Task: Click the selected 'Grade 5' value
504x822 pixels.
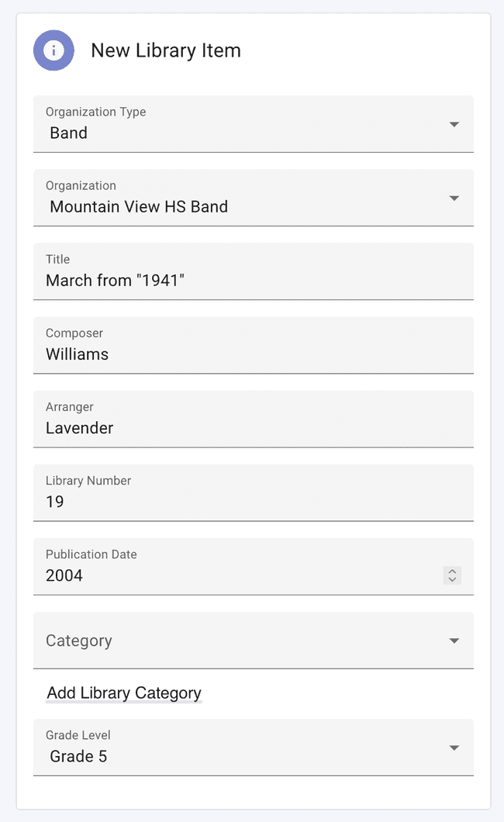Action: pyautogui.click(x=78, y=756)
